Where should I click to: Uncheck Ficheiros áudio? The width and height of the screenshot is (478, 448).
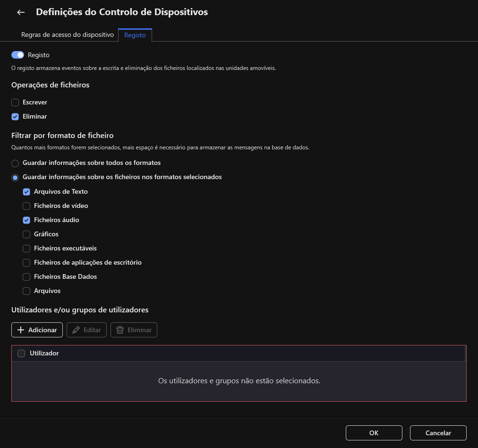26,220
